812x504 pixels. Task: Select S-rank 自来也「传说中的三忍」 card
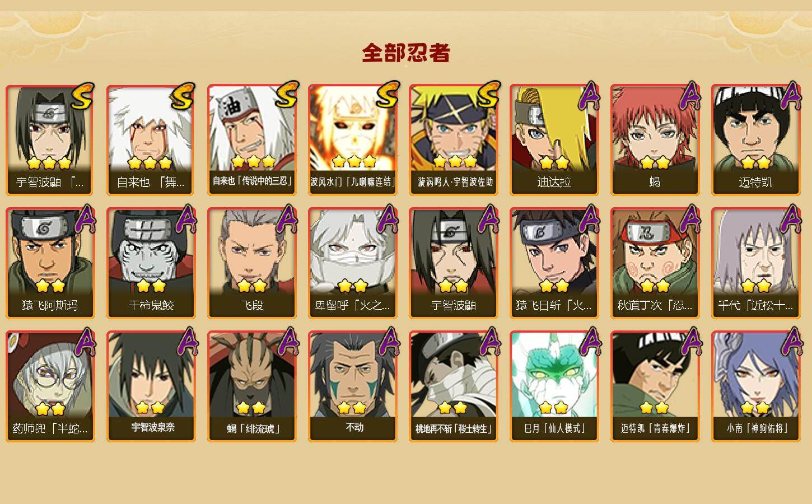[251, 140]
